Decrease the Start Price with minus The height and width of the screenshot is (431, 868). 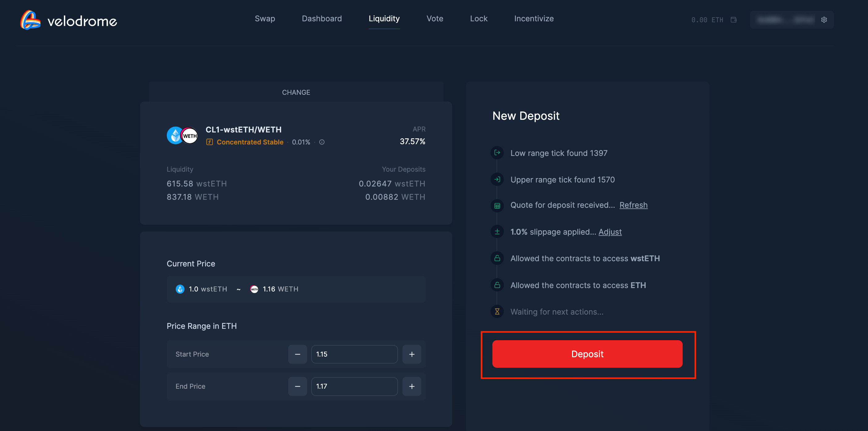pyautogui.click(x=297, y=354)
